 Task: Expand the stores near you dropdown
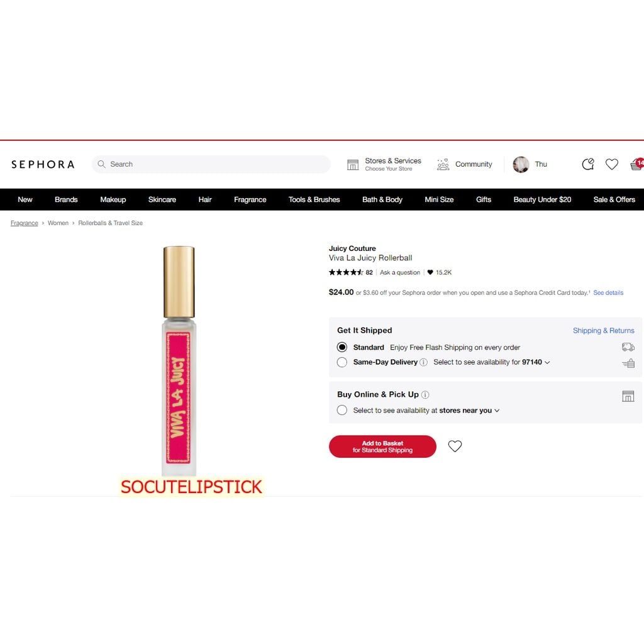click(x=469, y=410)
